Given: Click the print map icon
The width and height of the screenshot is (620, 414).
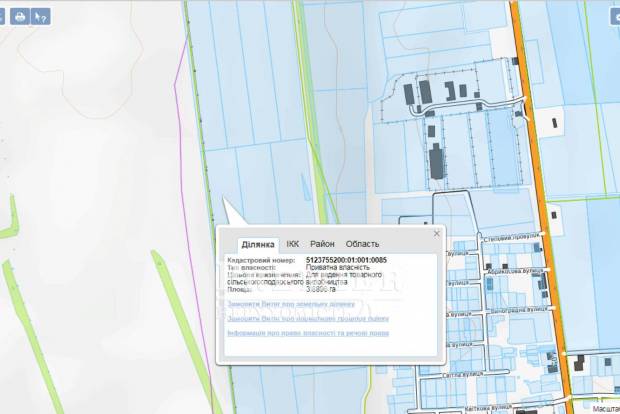Looking at the screenshot, I should click(x=18, y=17).
